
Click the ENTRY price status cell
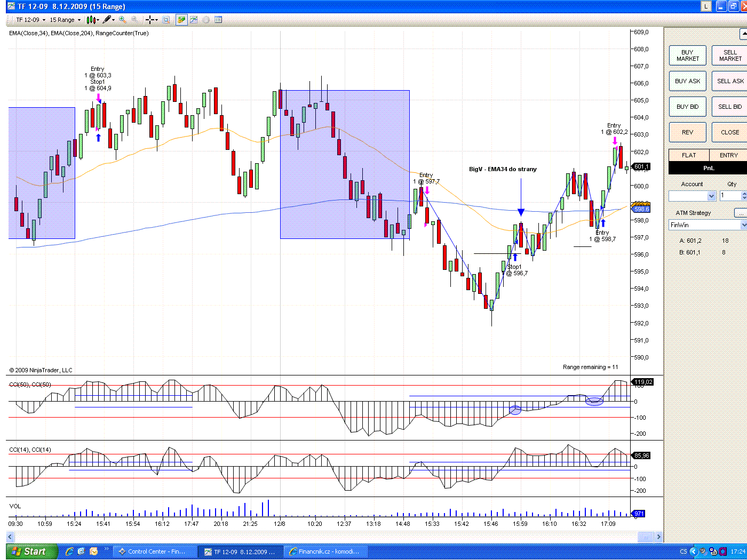click(x=728, y=155)
